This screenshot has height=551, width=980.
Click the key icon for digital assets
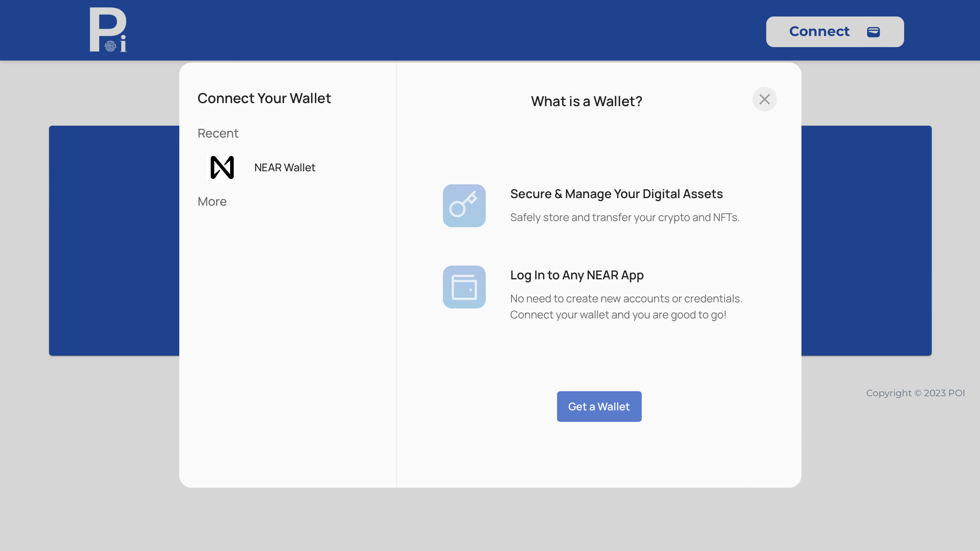(x=464, y=206)
